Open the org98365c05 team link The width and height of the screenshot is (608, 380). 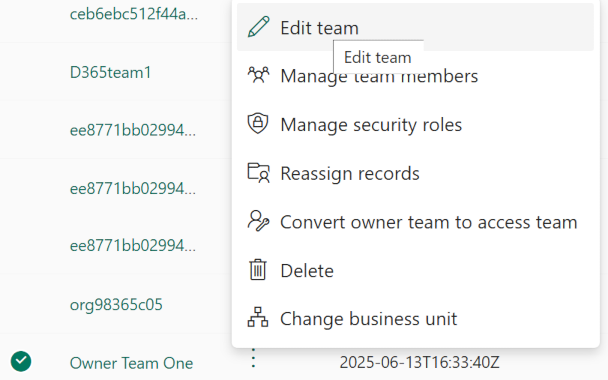pyautogui.click(x=116, y=305)
